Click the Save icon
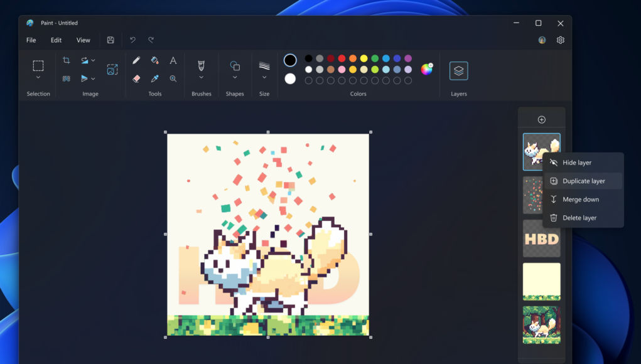 click(110, 40)
